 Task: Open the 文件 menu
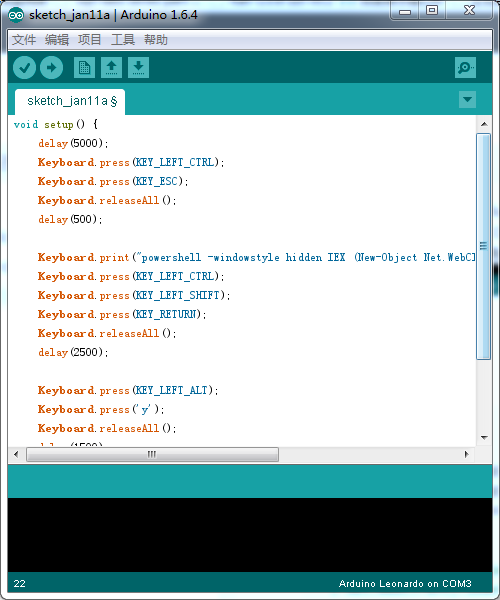click(24, 40)
